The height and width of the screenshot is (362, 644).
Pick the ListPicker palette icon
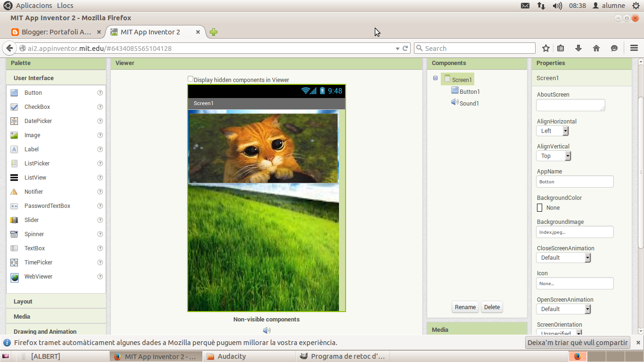pyautogui.click(x=14, y=164)
